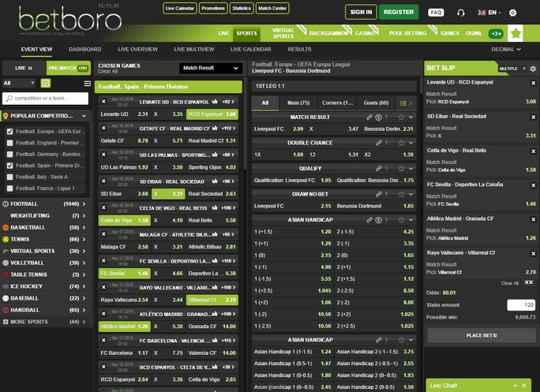Click link icon on Qualify market

tap(378, 168)
